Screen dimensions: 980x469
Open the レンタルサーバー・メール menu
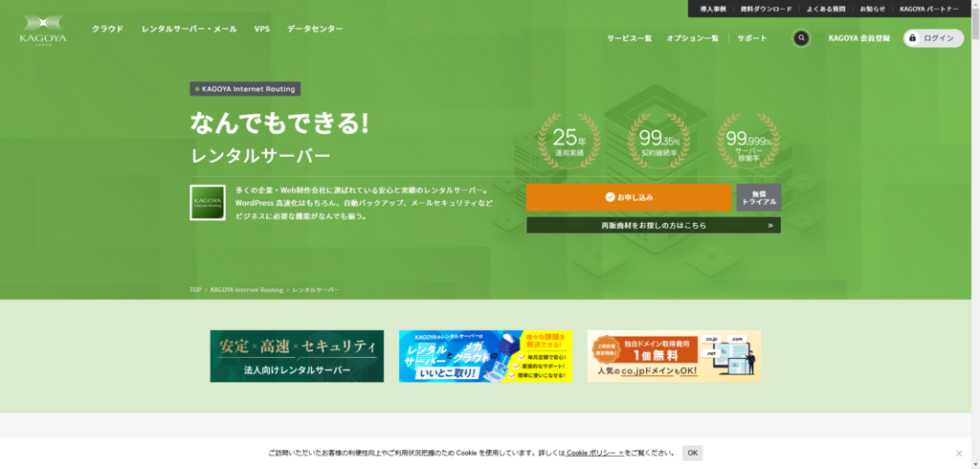189,29
